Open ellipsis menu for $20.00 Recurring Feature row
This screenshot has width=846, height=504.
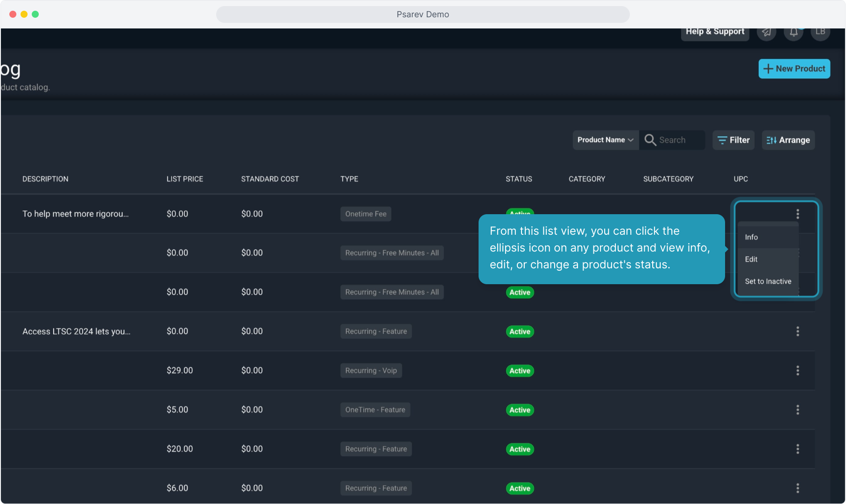[797, 449]
